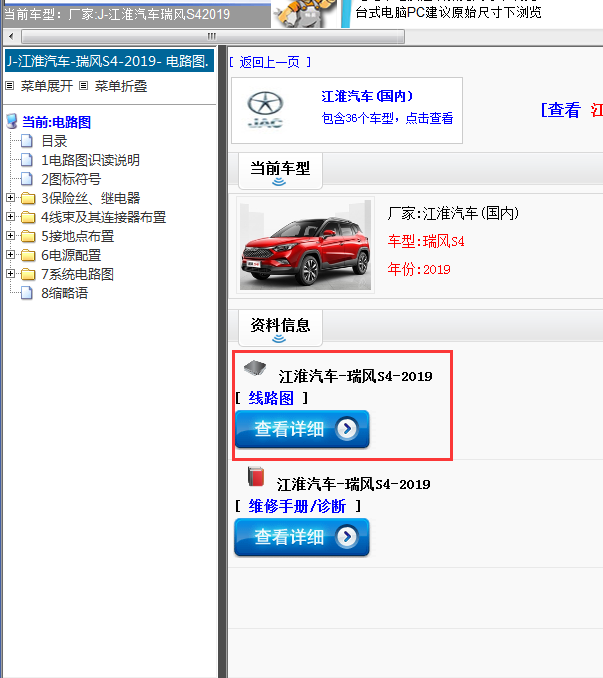
Task: Click the 菜单展开 list icon
Action: pos(10,86)
